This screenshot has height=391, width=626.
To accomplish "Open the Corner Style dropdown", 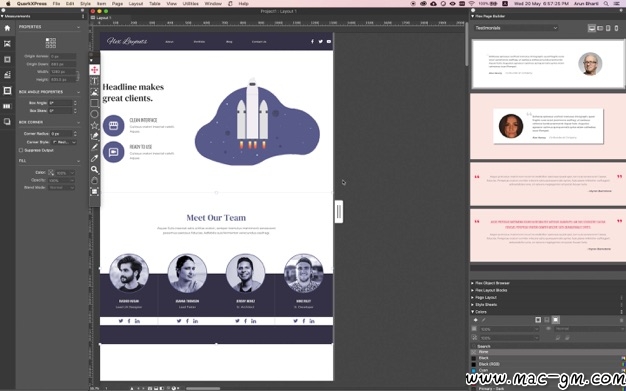I will tap(63, 142).
